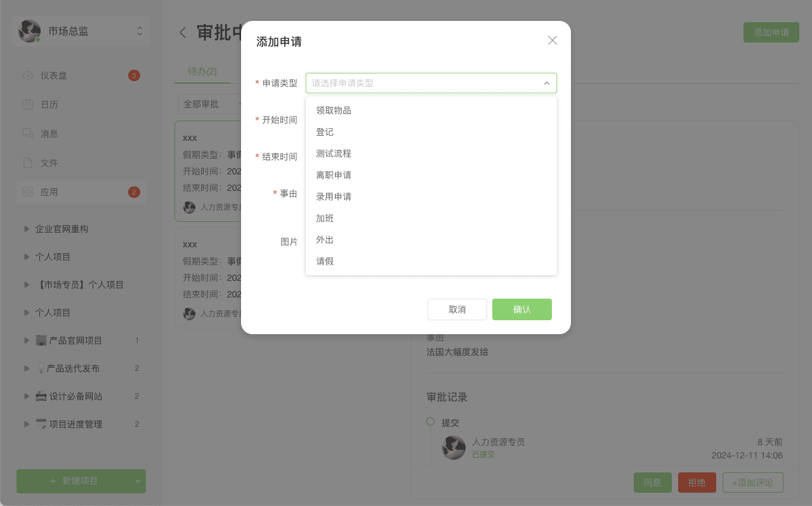Switch to the 待办(2) tab
The image size is (812, 506).
202,72
